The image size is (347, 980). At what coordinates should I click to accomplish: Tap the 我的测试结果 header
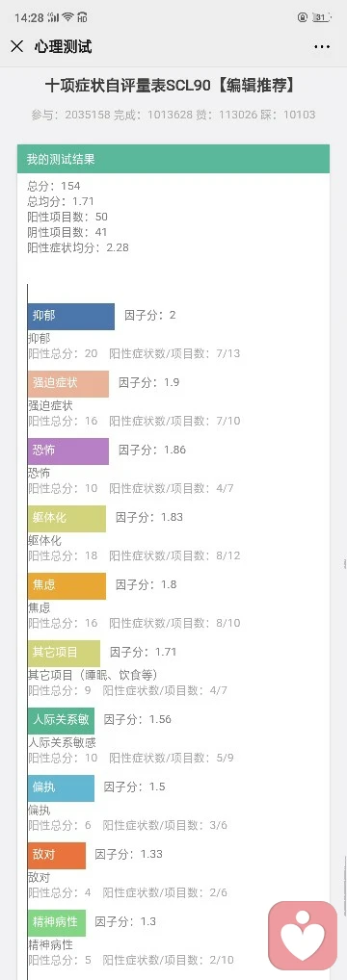173,160
